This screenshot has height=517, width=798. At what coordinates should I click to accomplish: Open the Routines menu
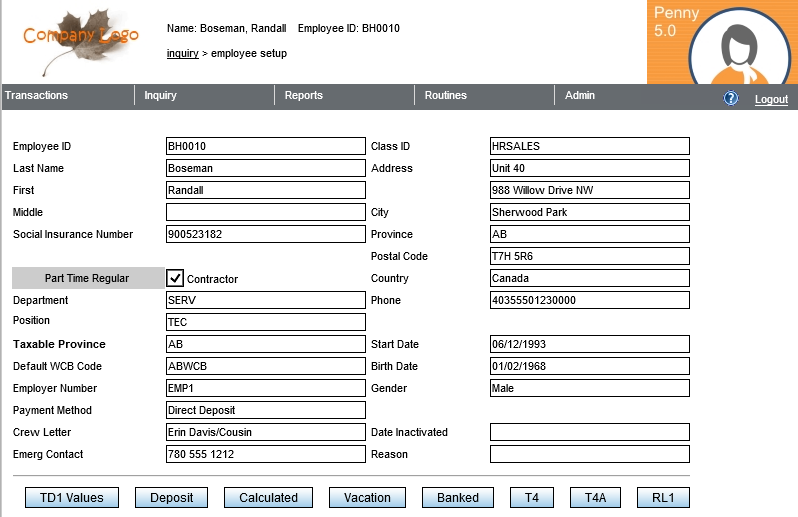445,96
